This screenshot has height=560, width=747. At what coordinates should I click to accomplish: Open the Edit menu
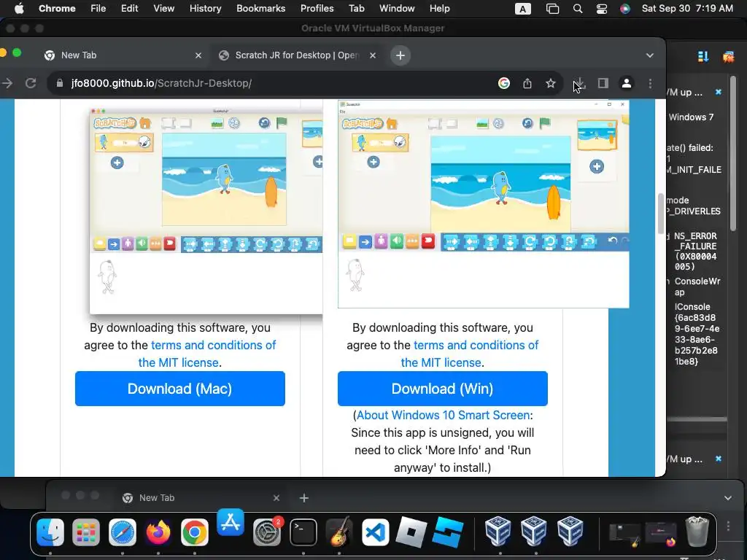130,8
